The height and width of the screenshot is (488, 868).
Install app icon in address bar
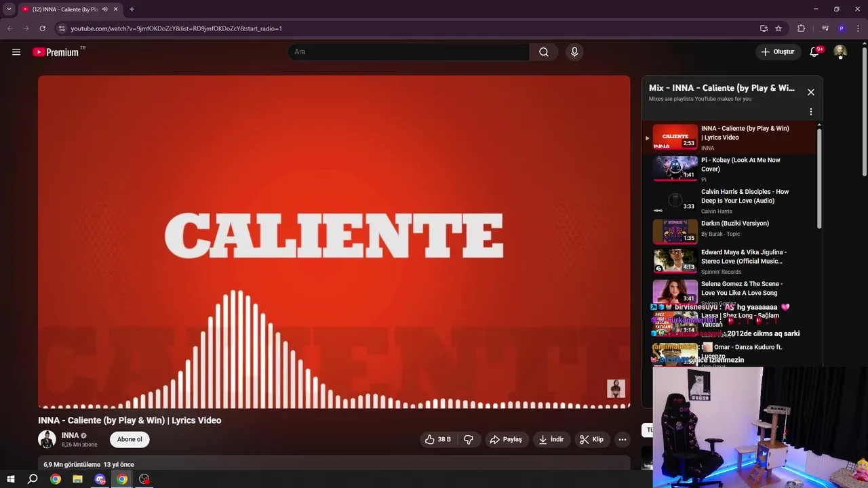tap(764, 28)
